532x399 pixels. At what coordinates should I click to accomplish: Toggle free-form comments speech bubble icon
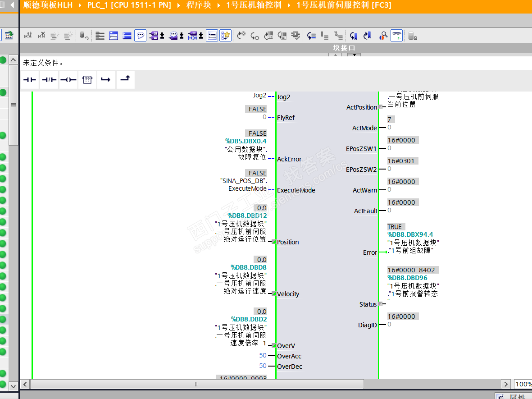[140, 35]
